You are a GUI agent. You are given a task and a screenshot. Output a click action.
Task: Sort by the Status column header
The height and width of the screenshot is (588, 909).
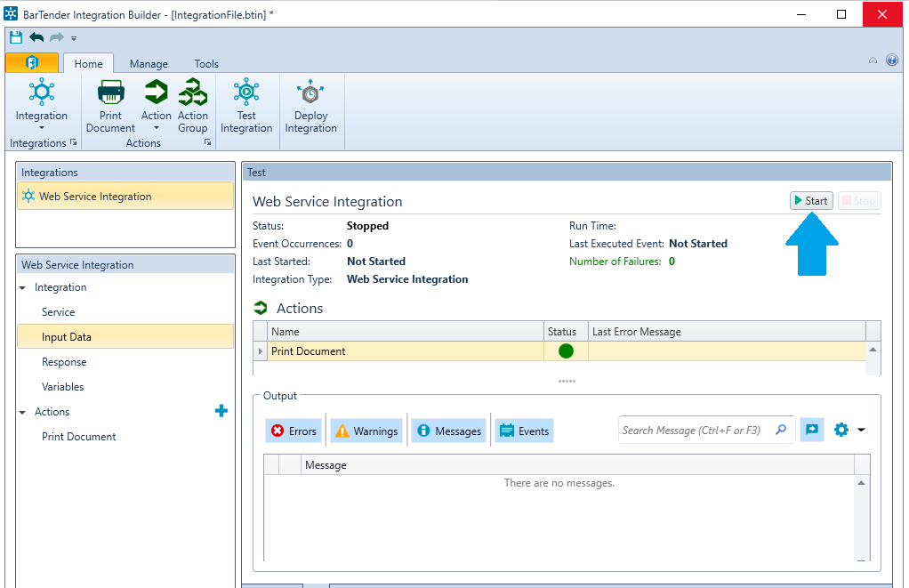[566, 331]
